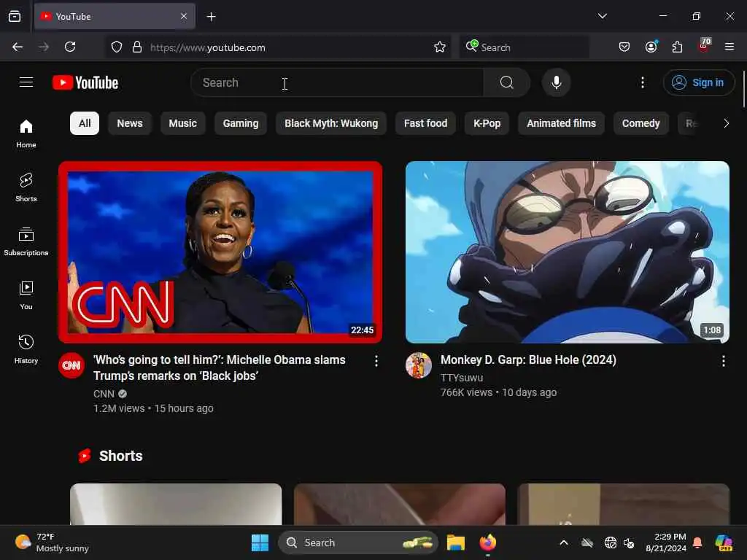Click the YouTube search magnifier button
747x560 pixels.
[x=506, y=82]
